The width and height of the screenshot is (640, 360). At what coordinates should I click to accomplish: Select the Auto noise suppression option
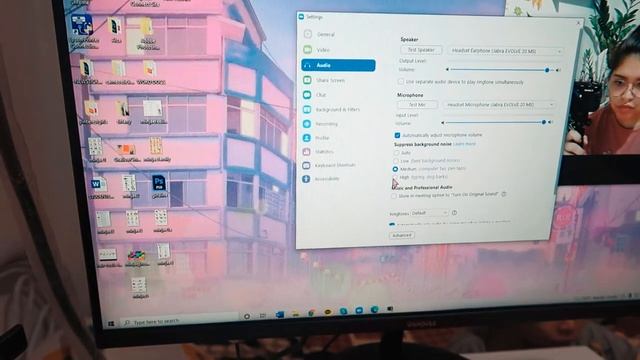[x=396, y=153]
